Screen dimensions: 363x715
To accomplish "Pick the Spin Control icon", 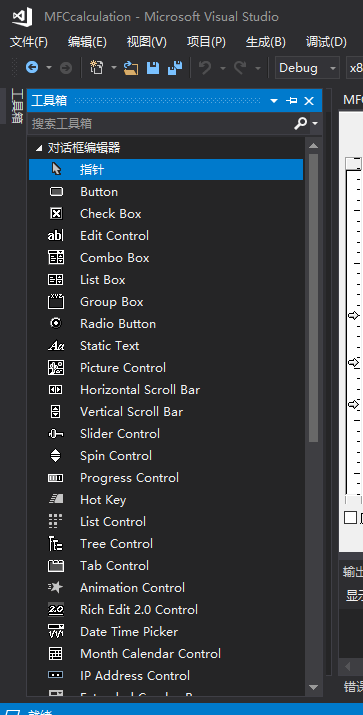I will click(56, 456).
